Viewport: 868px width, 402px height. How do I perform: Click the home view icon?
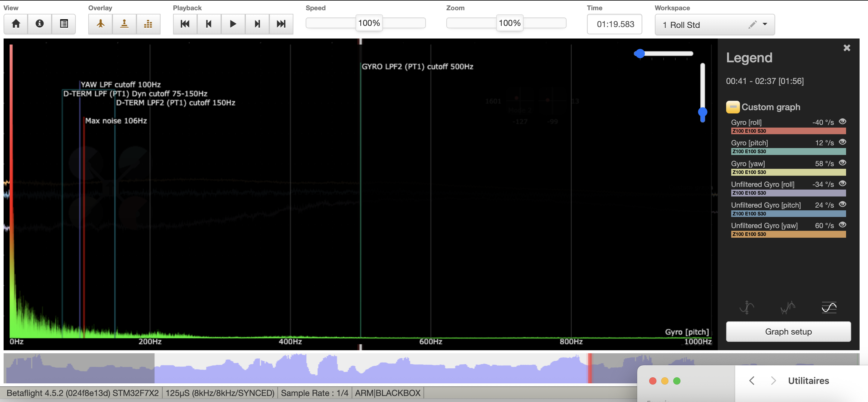coord(16,24)
